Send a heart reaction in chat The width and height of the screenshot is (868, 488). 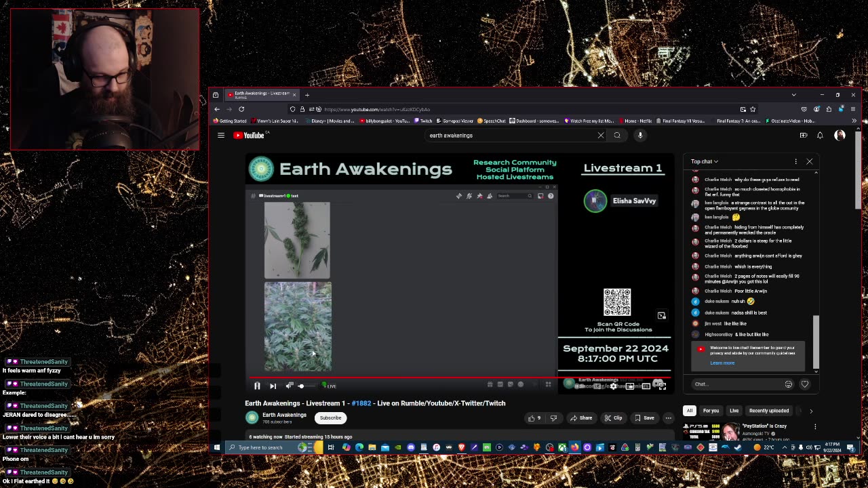pyautogui.click(x=805, y=384)
